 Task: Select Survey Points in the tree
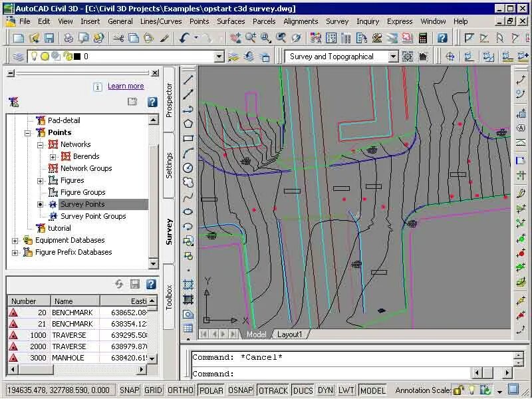pos(82,204)
